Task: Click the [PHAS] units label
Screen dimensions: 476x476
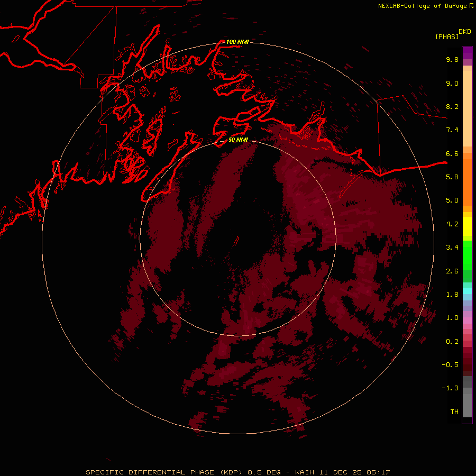Action: 447,36
